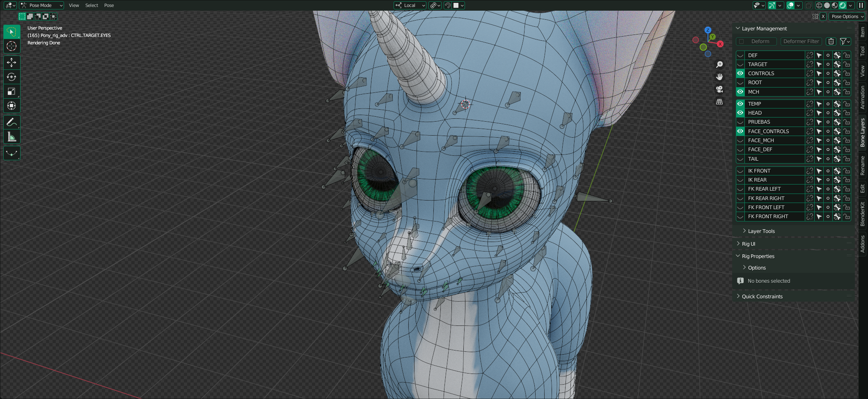
Task: Hide the TEMP bone layer
Action: click(x=740, y=104)
